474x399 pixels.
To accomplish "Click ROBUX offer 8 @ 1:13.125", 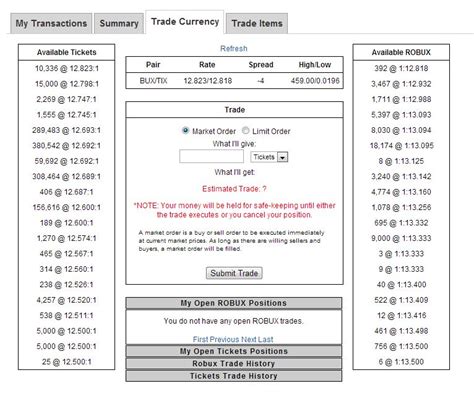I will pyautogui.click(x=401, y=161).
